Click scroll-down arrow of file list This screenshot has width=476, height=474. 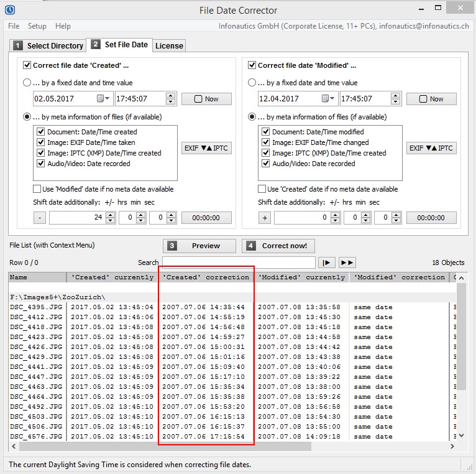[462, 435]
